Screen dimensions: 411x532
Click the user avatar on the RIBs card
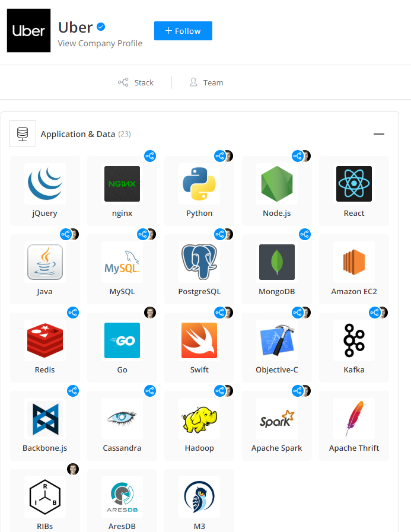click(x=73, y=469)
